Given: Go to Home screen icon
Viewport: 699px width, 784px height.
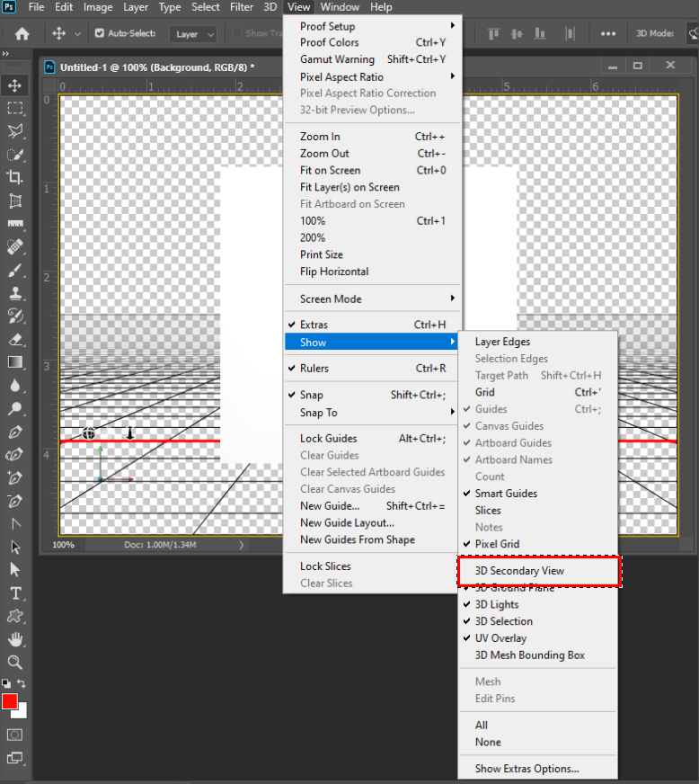Looking at the screenshot, I should point(22,33).
